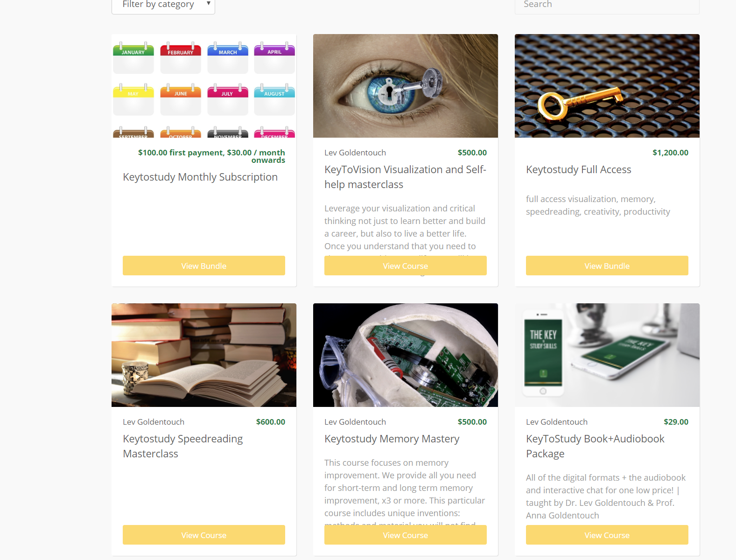Click View Course for KeyToVision masterclass
Screen dimensions: 736x560
click(406, 266)
